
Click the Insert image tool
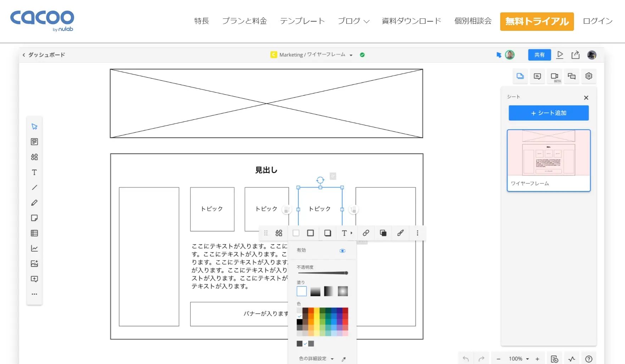[x=34, y=264]
